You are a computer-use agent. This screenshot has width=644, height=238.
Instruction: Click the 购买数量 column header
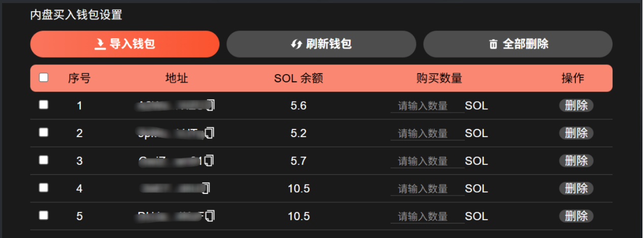click(x=439, y=78)
